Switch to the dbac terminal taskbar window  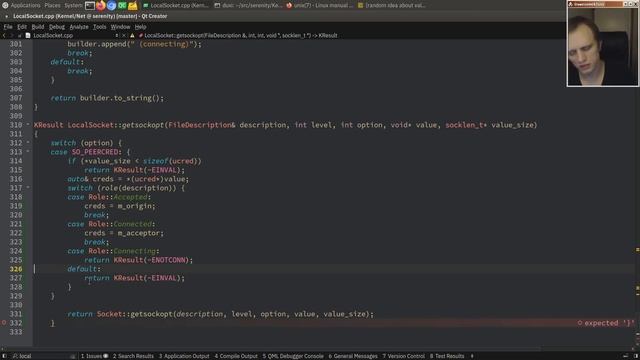248,5
